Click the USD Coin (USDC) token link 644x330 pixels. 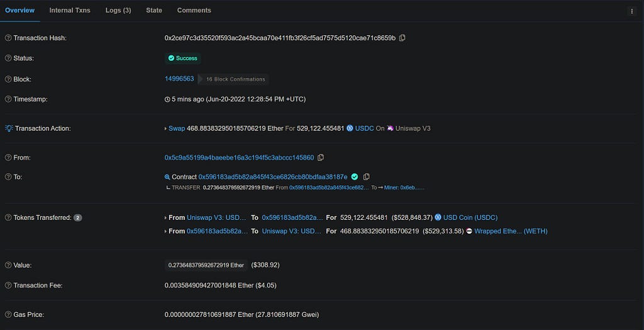[470, 217]
